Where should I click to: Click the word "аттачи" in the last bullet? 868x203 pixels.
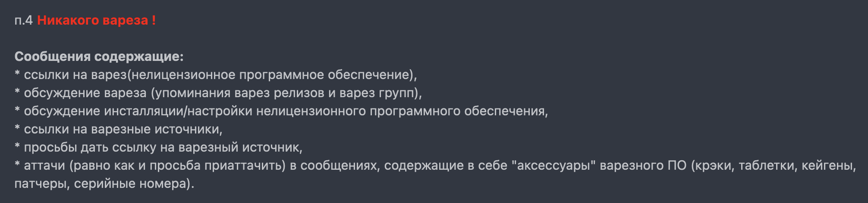point(44,165)
